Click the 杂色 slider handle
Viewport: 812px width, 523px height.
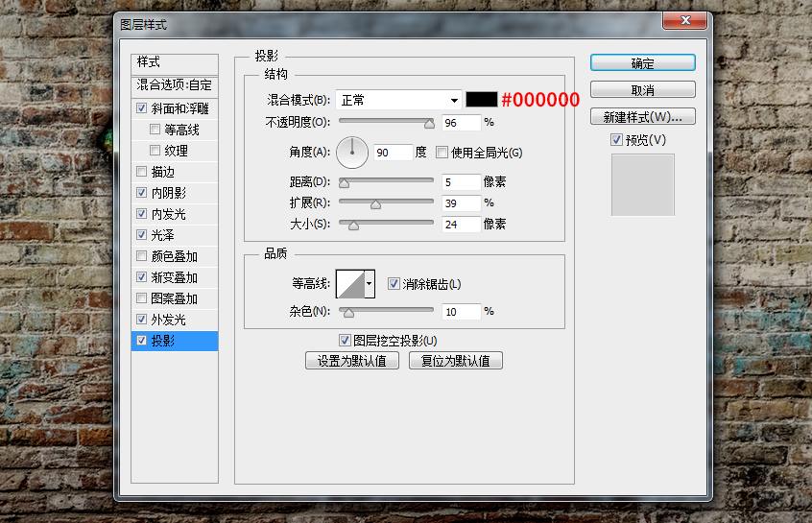349,312
